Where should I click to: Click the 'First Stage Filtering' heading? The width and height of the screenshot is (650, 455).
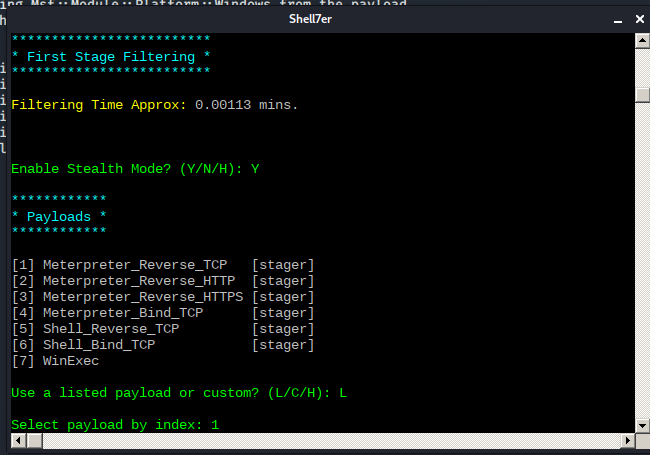click(x=111, y=57)
